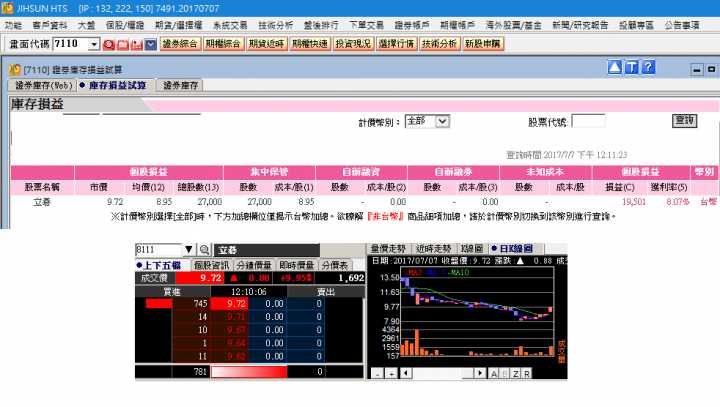Viewport: 720px width, 407px height.
Task: Select the 量價走勢 chart tab
Action: pyautogui.click(x=388, y=249)
